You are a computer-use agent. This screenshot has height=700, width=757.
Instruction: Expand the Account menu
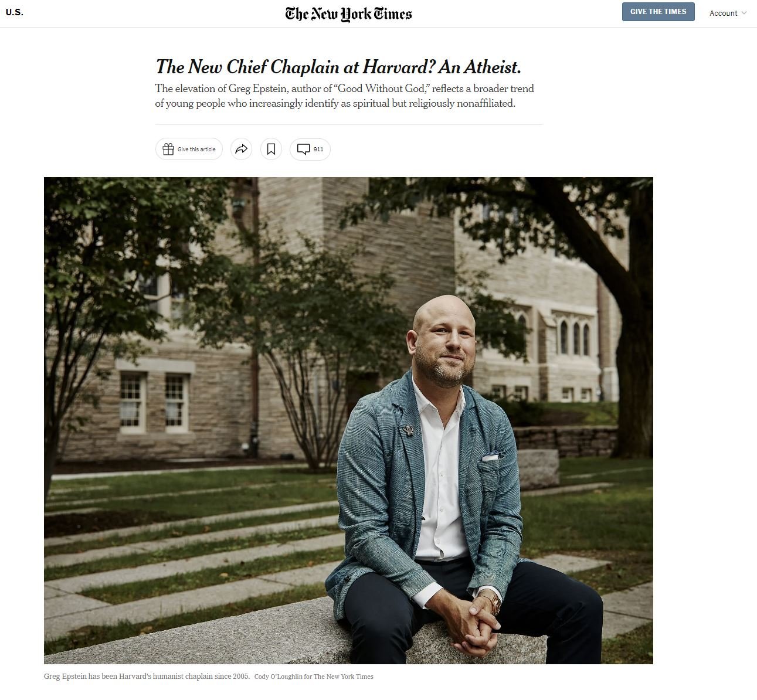pyautogui.click(x=728, y=13)
